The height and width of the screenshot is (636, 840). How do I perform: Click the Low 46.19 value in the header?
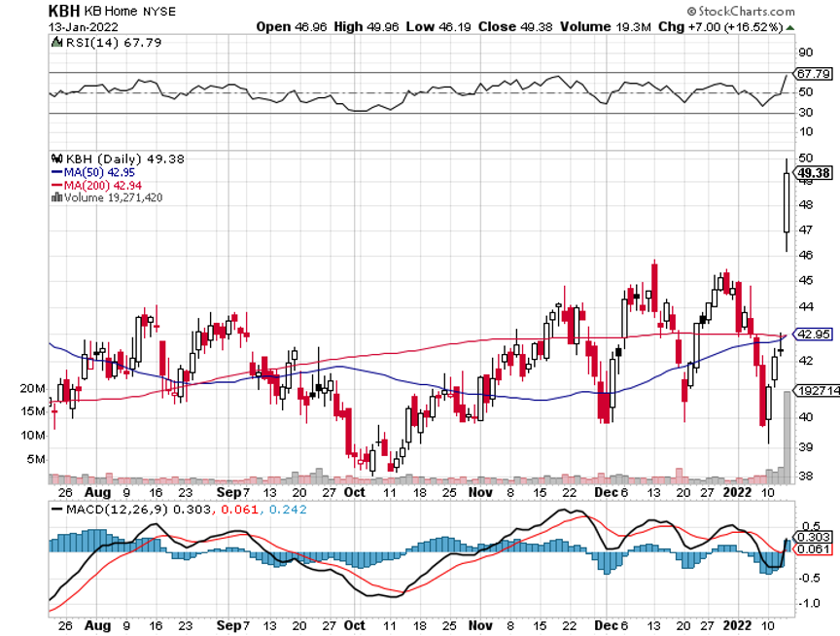(x=438, y=27)
